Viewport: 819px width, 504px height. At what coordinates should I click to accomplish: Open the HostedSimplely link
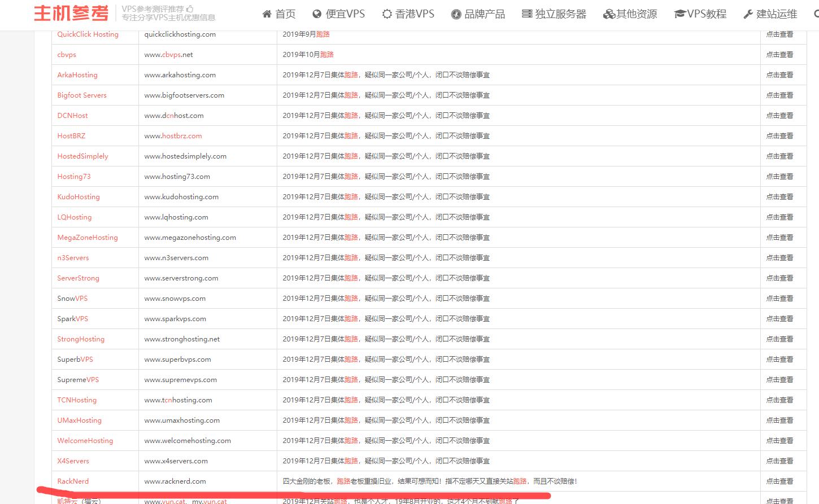82,156
